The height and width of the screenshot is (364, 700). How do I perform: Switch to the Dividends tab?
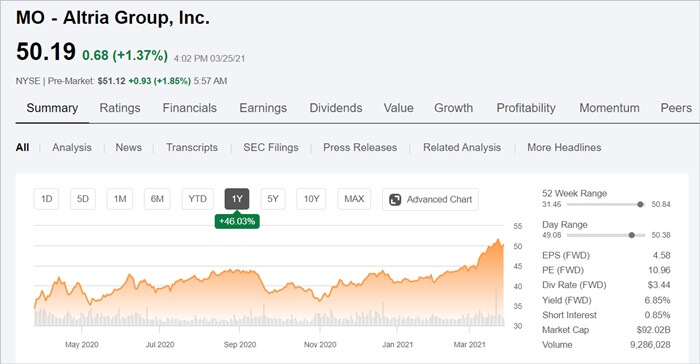click(x=336, y=108)
